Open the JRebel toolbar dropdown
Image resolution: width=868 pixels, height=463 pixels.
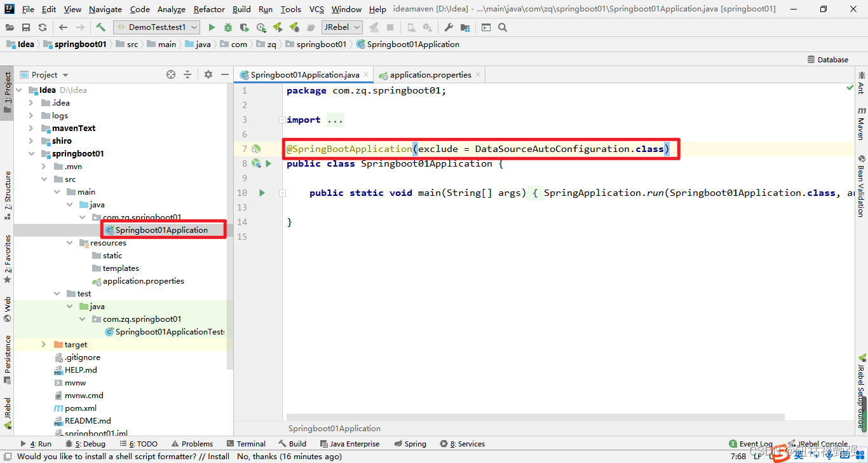pos(342,27)
